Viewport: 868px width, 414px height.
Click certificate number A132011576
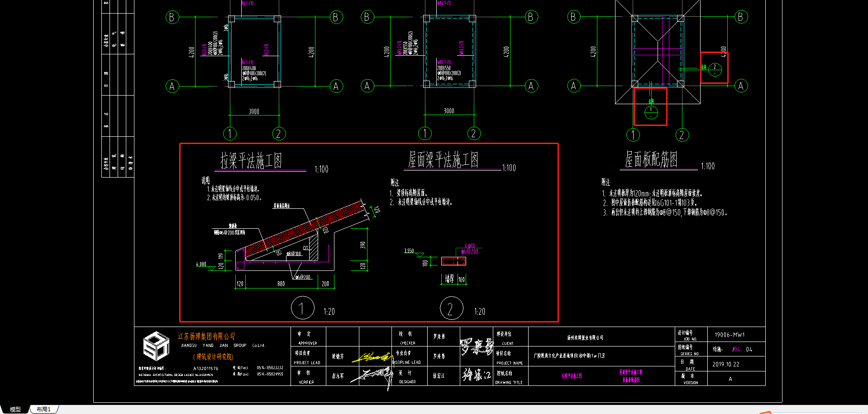tap(205, 368)
